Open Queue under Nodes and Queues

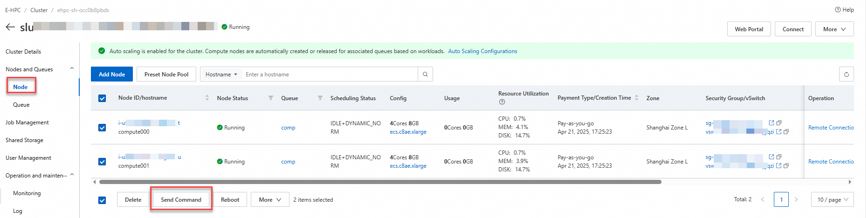click(21, 105)
